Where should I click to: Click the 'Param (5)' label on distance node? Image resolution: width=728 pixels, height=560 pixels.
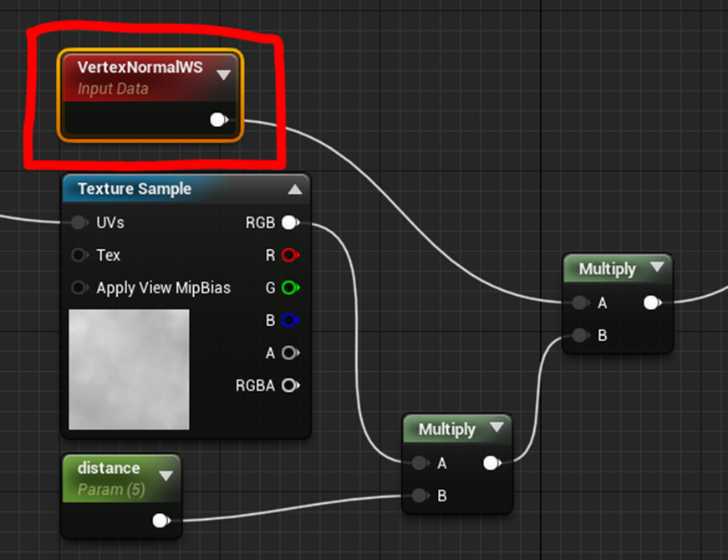click(x=111, y=490)
